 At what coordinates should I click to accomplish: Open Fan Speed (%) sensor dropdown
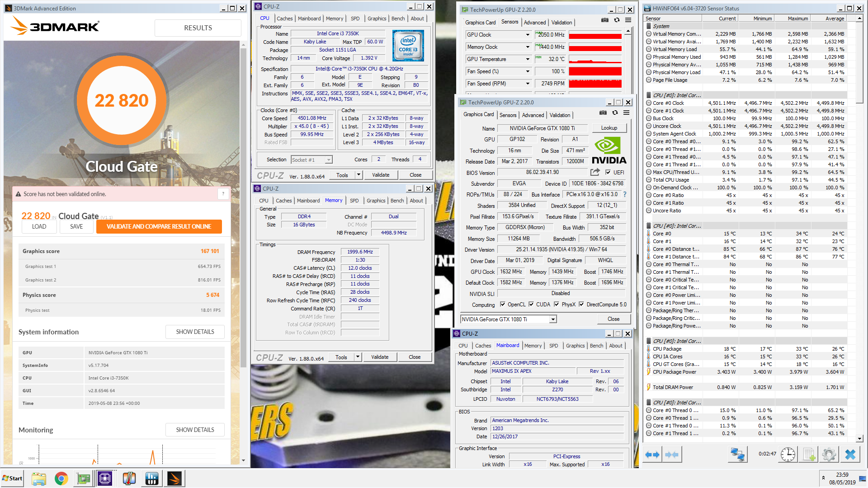[x=528, y=71]
